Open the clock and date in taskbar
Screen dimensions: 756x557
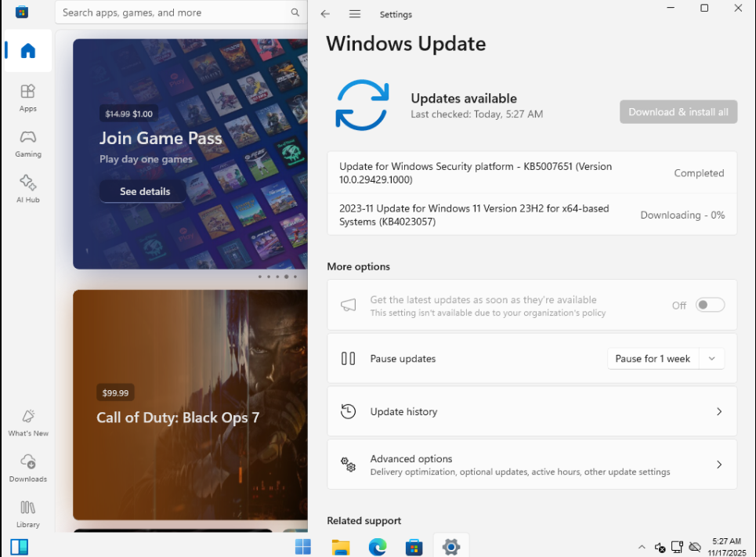(x=726, y=547)
